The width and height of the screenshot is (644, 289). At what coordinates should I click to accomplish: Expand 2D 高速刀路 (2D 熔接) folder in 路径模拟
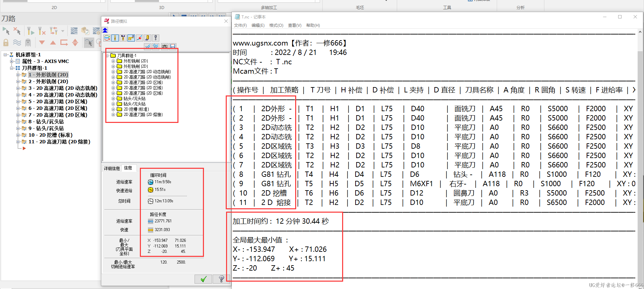[x=113, y=115]
